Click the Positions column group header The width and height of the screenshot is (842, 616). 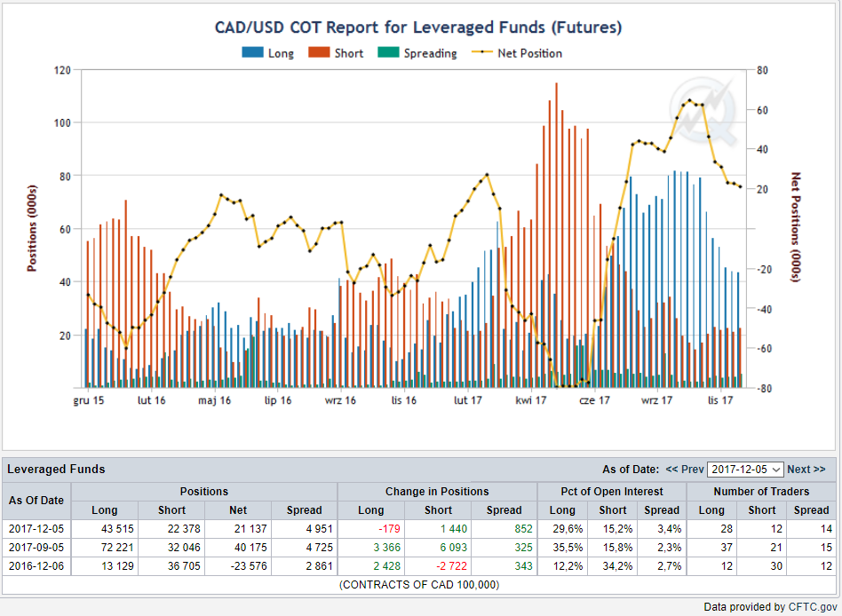tap(204, 492)
